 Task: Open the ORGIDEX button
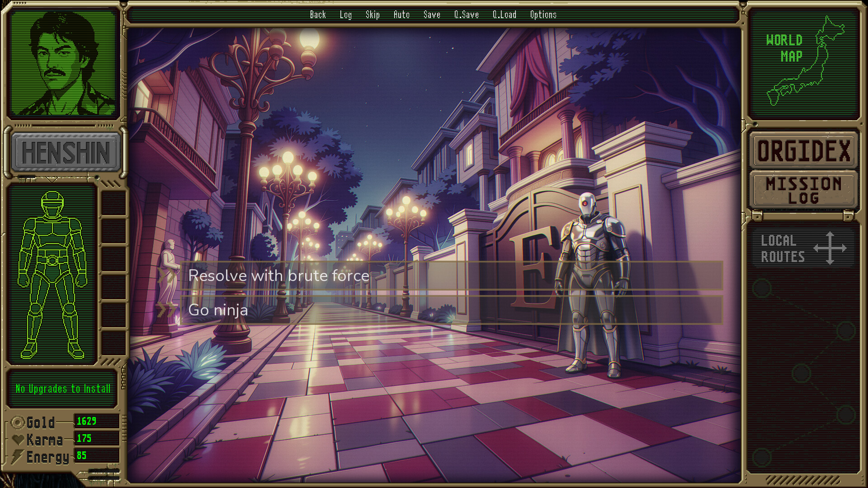[804, 151]
